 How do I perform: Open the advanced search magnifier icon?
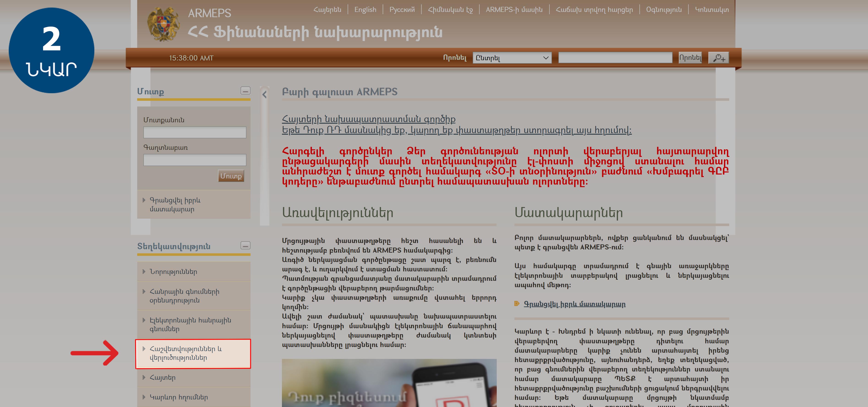[x=718, y=58]
